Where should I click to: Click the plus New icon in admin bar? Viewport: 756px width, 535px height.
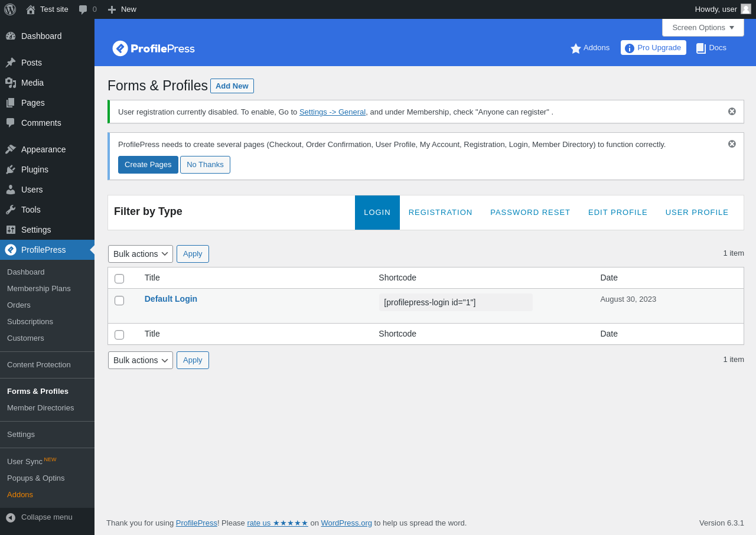click(x=112, y=9)
